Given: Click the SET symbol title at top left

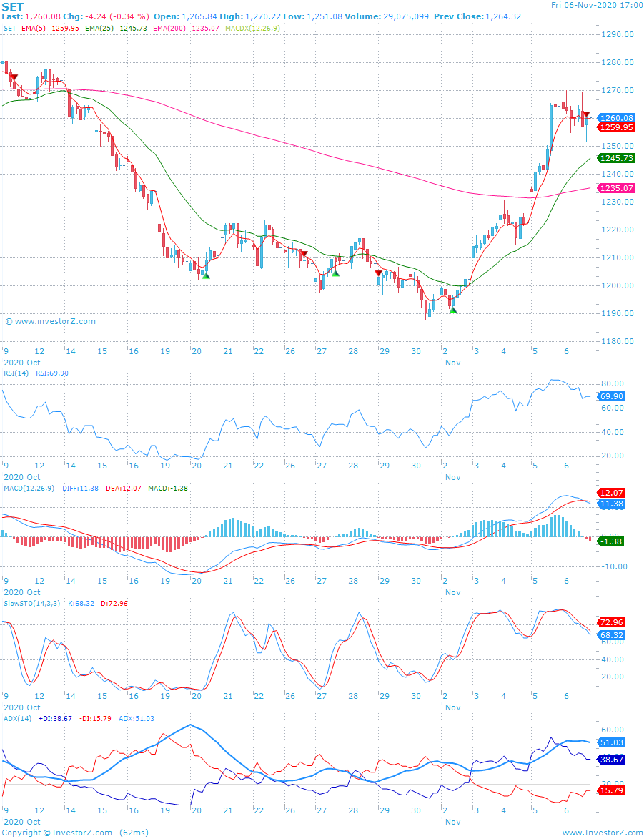Looking at the screenshot, I should click(x=12, y=6).
